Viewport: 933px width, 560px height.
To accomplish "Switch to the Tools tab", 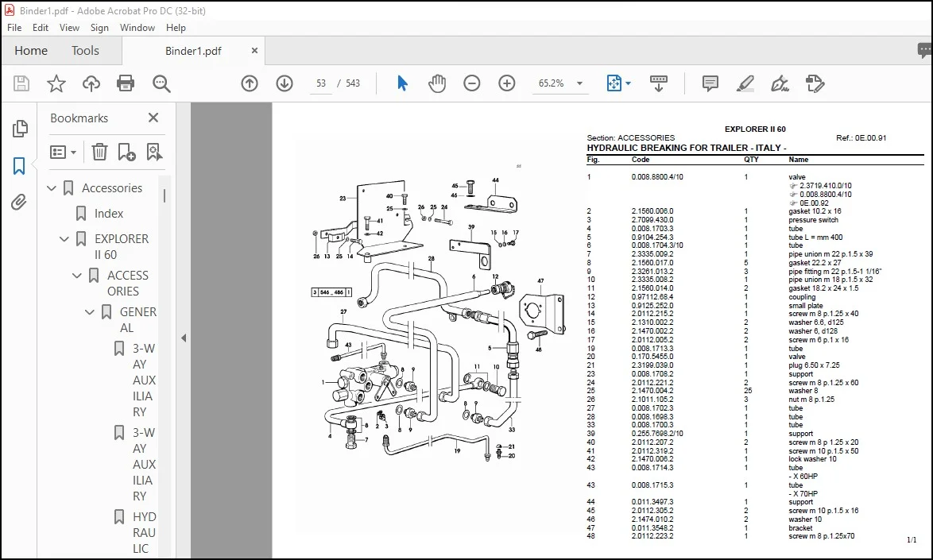I will (85, 51).
